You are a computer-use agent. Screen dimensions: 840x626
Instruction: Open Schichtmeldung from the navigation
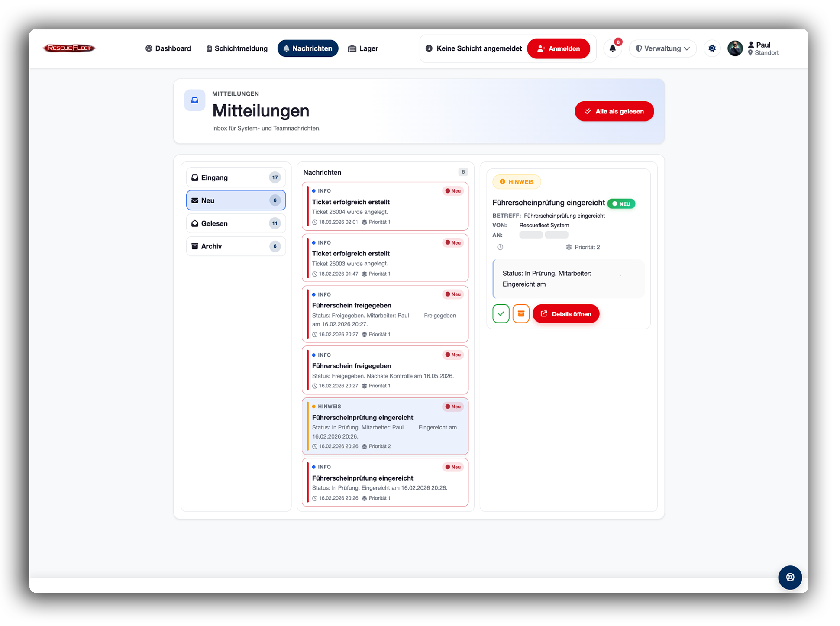tap(236, 48)
